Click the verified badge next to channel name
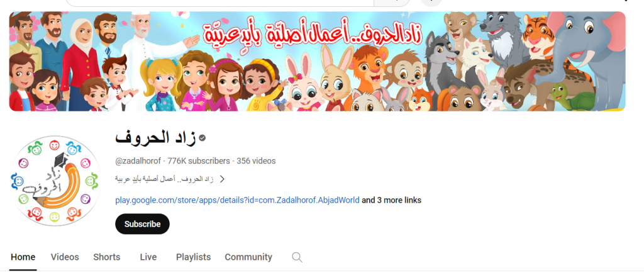Image resolution: width=644 pixels, height=280 pixels. pyautogui.click(x=202, y=138)
